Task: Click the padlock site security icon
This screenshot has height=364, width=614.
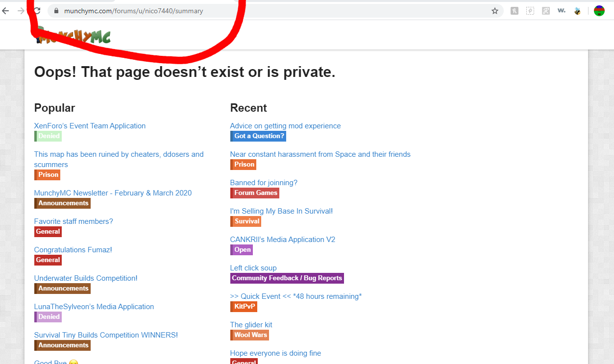Action: pyautogui.click(x=56, y=11)
